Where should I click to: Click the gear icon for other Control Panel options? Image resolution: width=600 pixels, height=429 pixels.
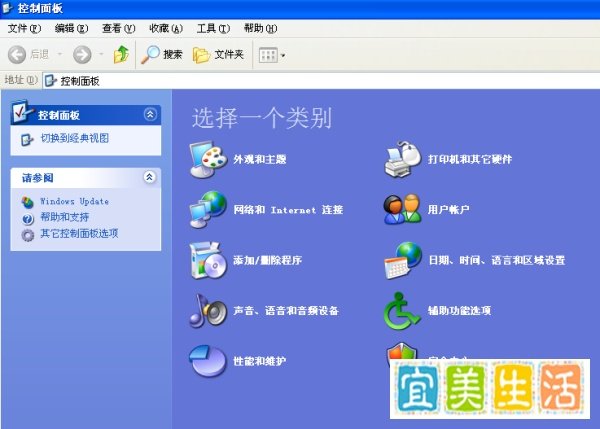coord(28,235)
